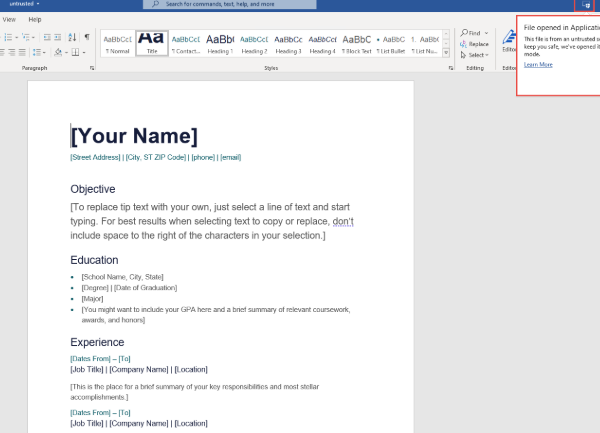Screen dimensions: 600x433
Task: Apply the Heading 1 style
Action: click(x=220, y=43)
